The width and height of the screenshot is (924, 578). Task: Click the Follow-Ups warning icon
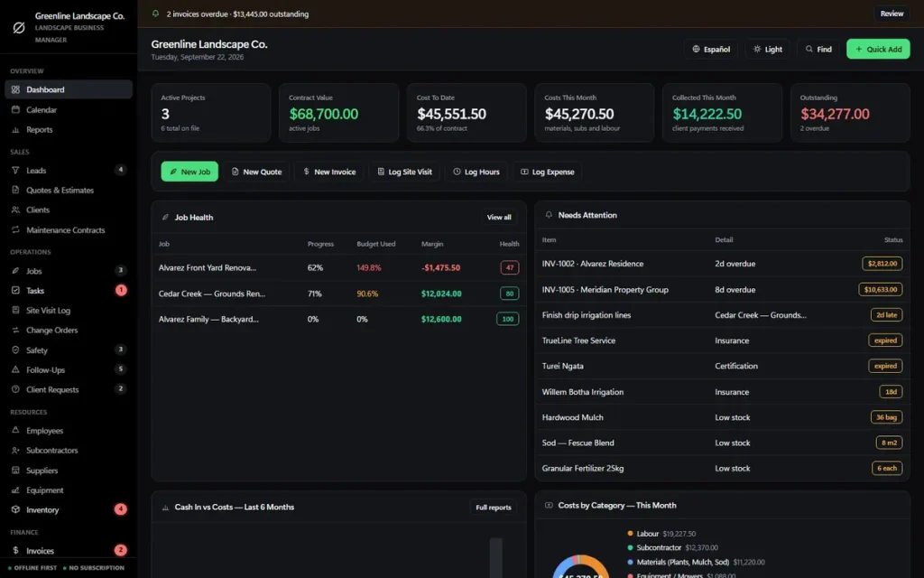pos(16,369)
